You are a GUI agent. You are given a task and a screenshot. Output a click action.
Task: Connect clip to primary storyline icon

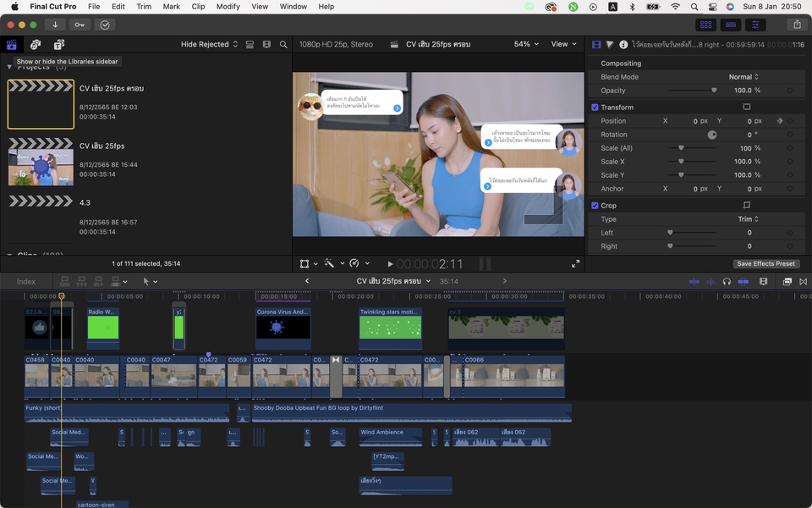(65, 281)
